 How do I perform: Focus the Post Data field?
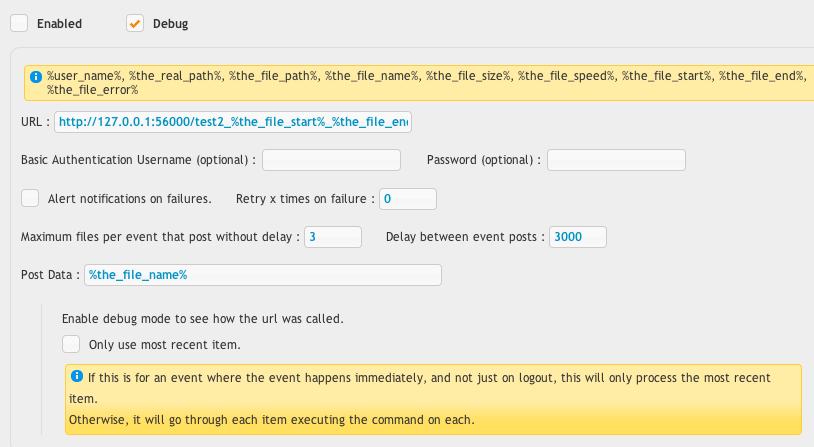click(x=263, y=275)
